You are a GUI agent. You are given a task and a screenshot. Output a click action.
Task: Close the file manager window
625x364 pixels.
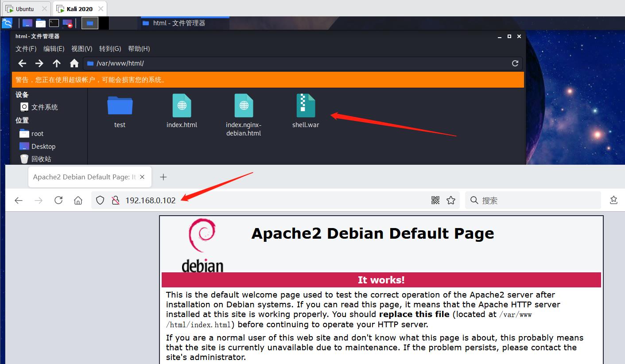(519, 36)
